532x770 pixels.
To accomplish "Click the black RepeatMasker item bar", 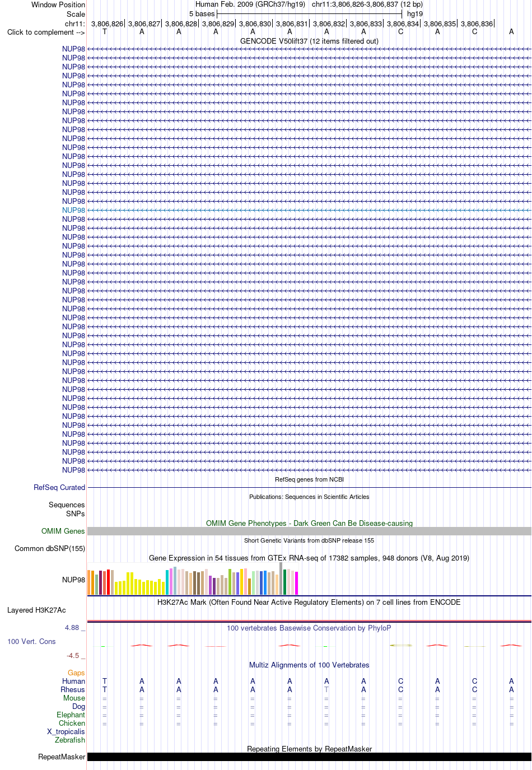I will (309, 757).
